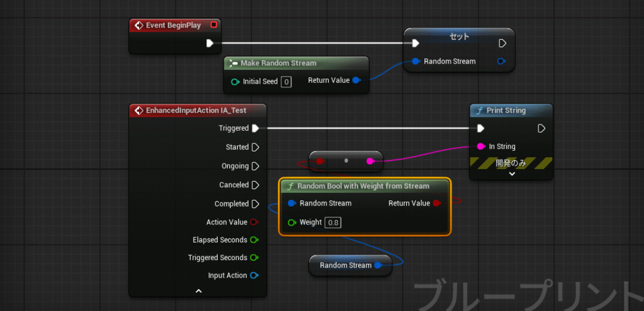Click the Weight value field showing 0.8
This screenshot has height=311, width=644.
(333, 222)
